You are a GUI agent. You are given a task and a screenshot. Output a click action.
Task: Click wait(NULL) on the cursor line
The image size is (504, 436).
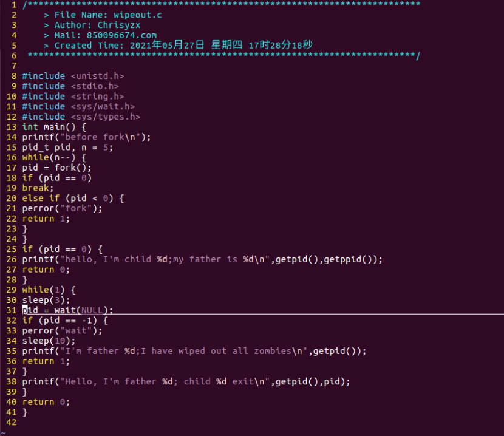pos(81,310)
